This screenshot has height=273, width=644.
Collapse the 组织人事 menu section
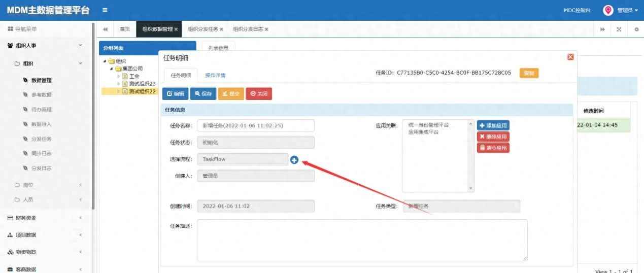80,46
